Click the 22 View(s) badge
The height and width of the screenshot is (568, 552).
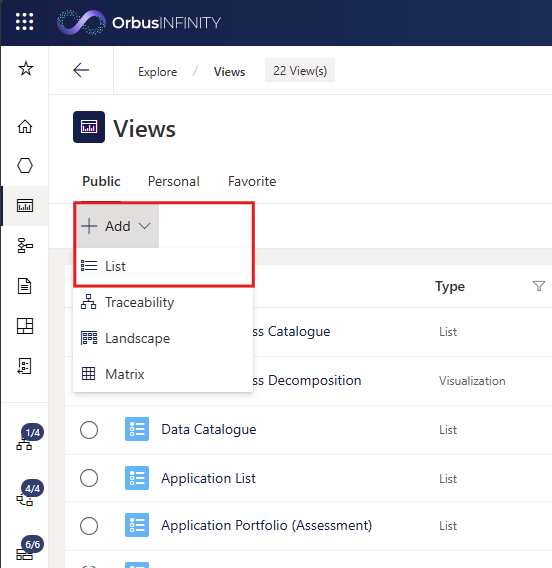(x=300, y=70)
